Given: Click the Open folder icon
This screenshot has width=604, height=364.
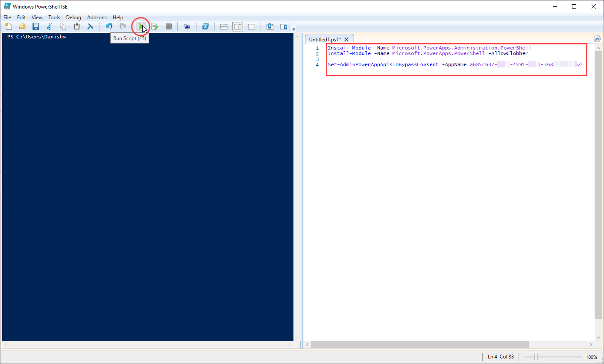Looking at the screenshot, I should click(x=22, y=26).
